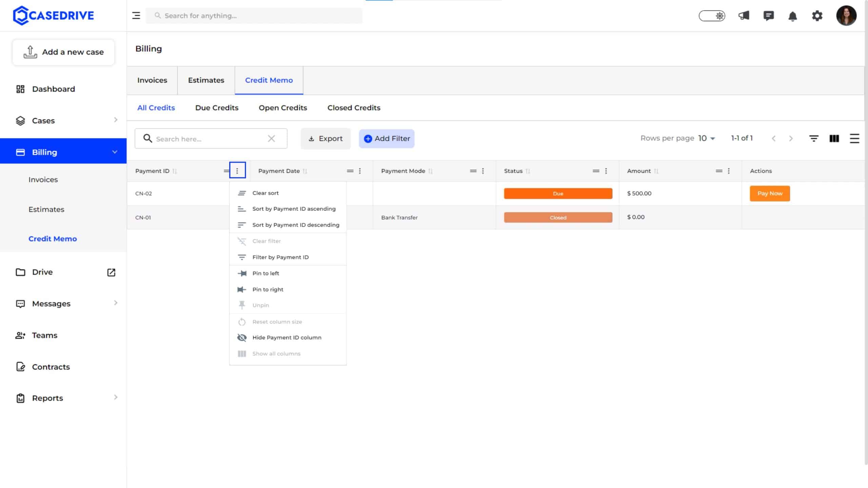The height and width of the screenshot is (488, 868).
Task: Select the Credit Memo tab
Action: 269,80
